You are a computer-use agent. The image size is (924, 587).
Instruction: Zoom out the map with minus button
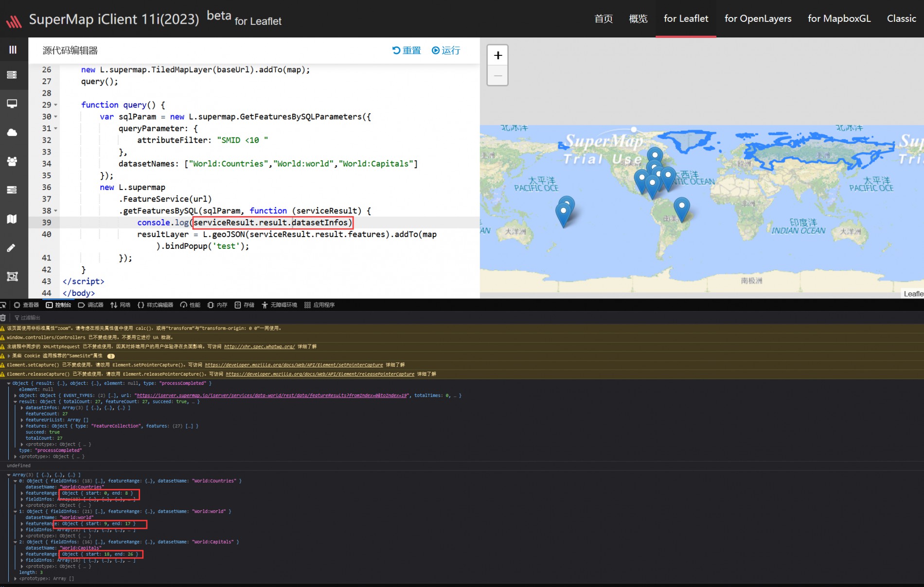(498, 76)
